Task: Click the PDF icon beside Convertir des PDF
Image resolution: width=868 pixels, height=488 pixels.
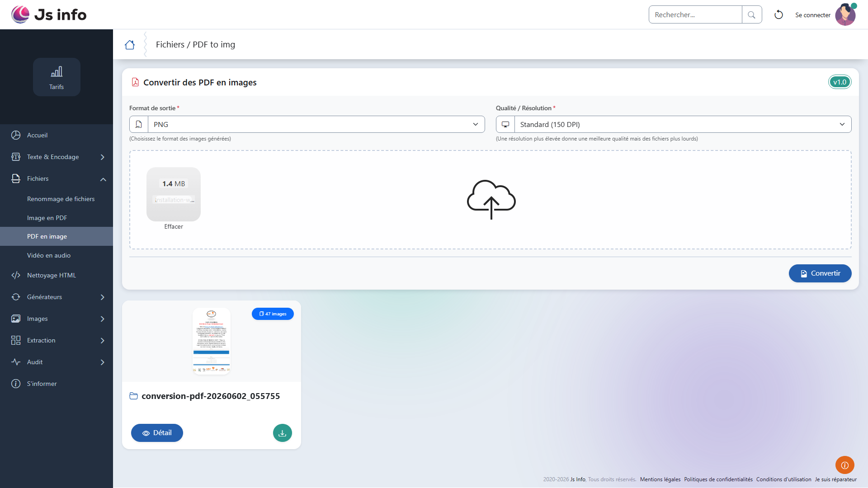Action: click(135, 82)
